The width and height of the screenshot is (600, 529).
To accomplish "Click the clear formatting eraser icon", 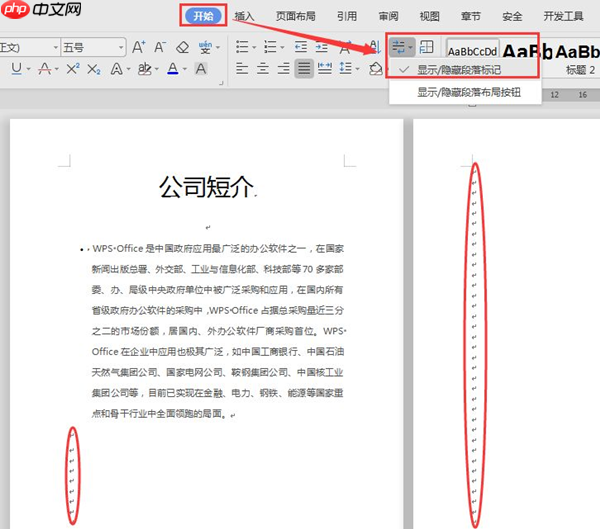I will (x=183, y=47).
